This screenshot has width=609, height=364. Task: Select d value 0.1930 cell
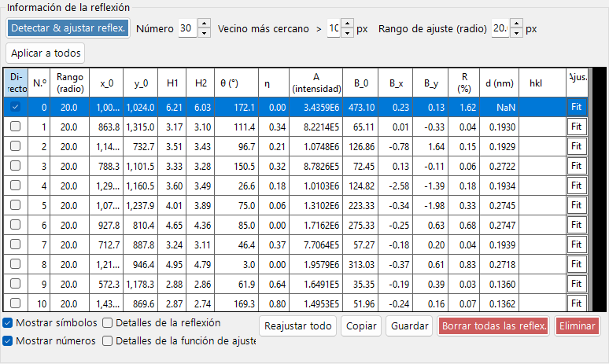(x=499, y=127)
